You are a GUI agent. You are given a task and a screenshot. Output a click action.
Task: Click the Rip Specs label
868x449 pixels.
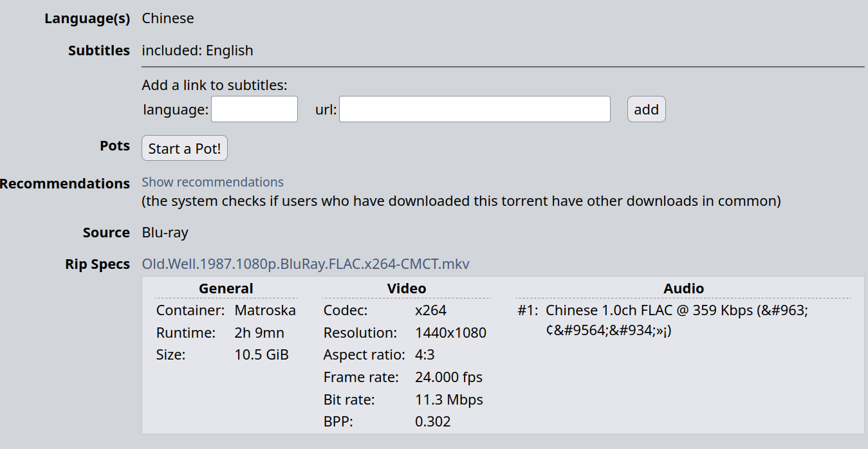coord(98,265)
